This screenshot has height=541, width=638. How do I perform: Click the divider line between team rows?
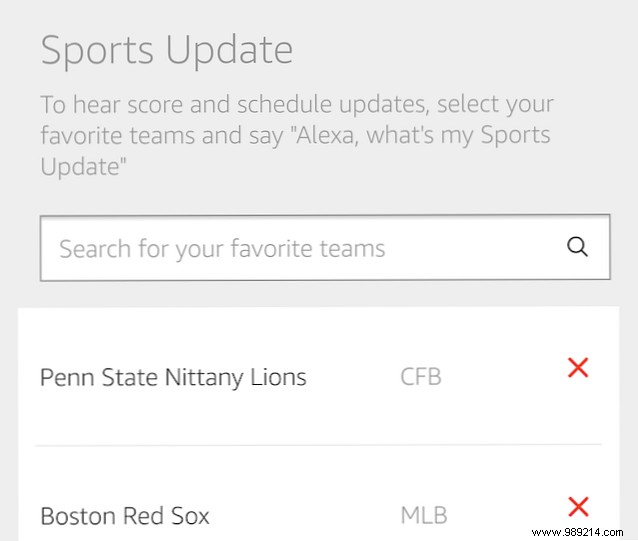318,445
